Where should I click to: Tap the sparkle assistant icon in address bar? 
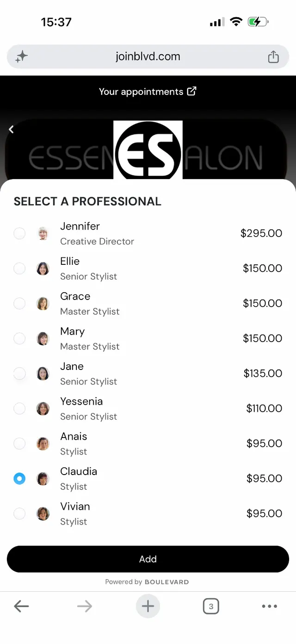click(x=21, y=57)
